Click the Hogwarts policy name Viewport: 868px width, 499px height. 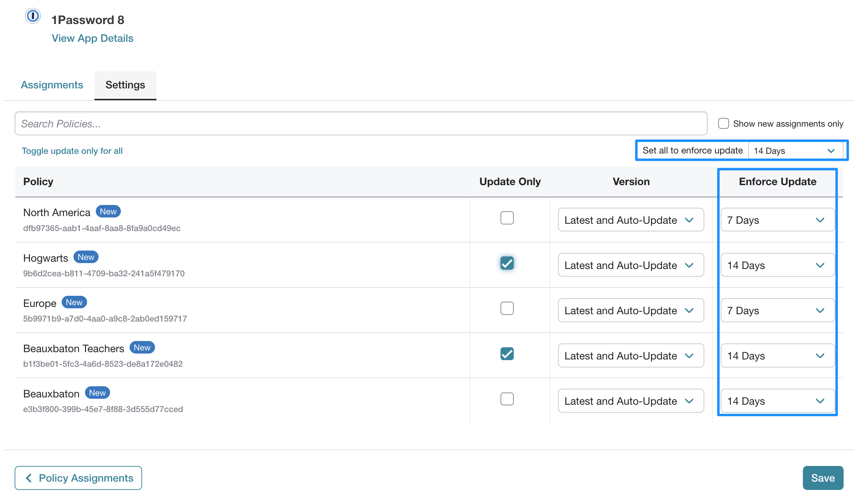tap(46, 258)
